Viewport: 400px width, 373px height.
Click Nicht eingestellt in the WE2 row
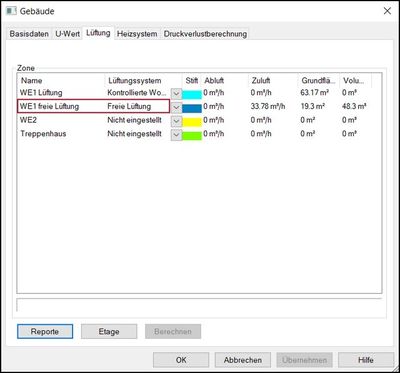[x=134, y=120]
